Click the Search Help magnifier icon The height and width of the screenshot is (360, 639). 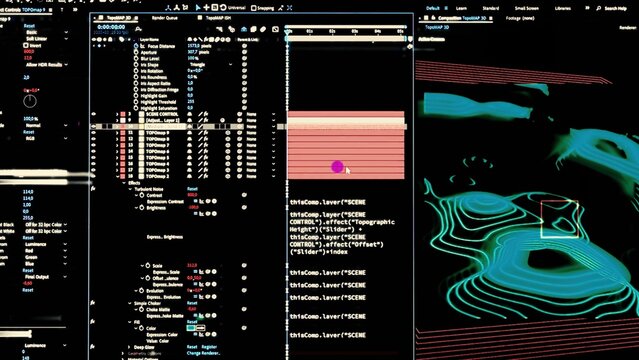pyautogui.click(x=598, y=8)
